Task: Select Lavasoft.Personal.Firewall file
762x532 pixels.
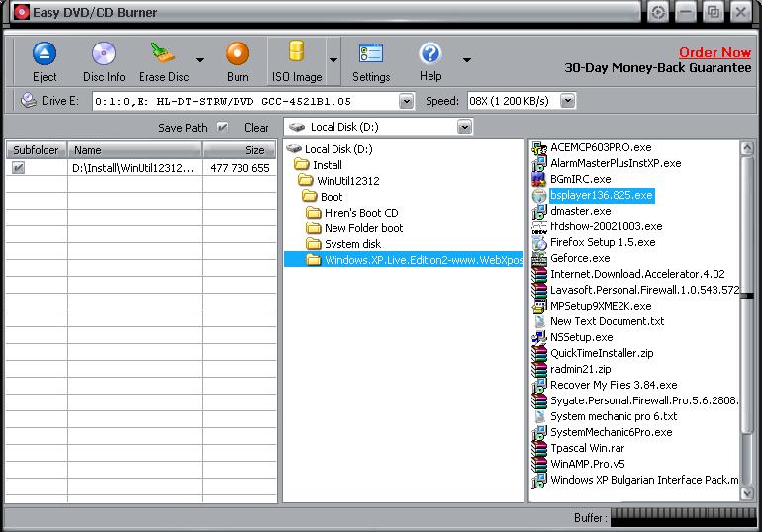Action: (x=644, y=290)
